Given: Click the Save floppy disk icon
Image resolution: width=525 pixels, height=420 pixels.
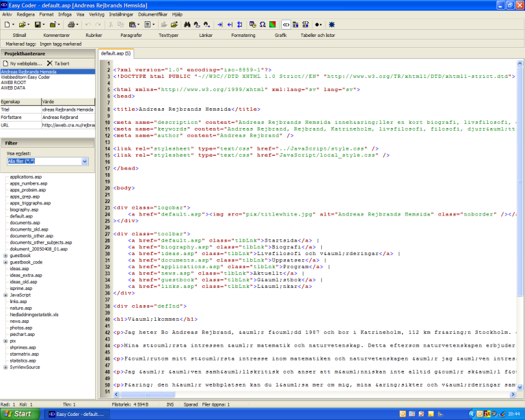Looking at the screenshot, I should 38,25.
